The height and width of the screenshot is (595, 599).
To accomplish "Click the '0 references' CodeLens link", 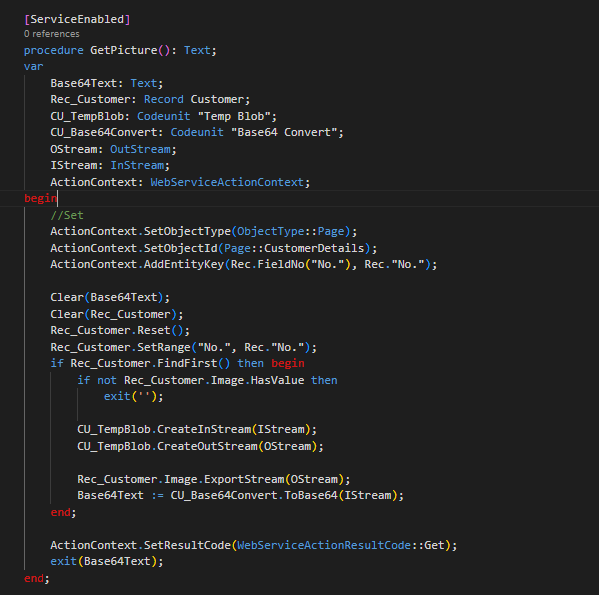I will [52, 34].
